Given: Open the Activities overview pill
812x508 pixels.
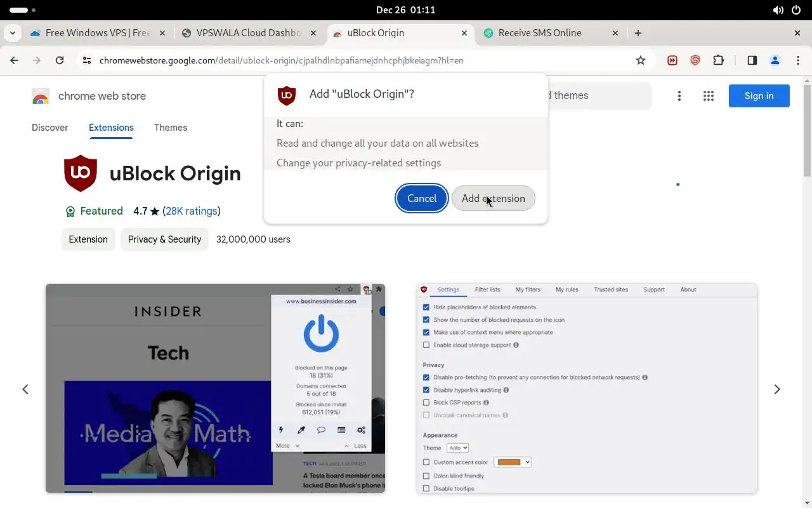Looking at the screenshot, I should pyautogui.click(x=23, y=10).
